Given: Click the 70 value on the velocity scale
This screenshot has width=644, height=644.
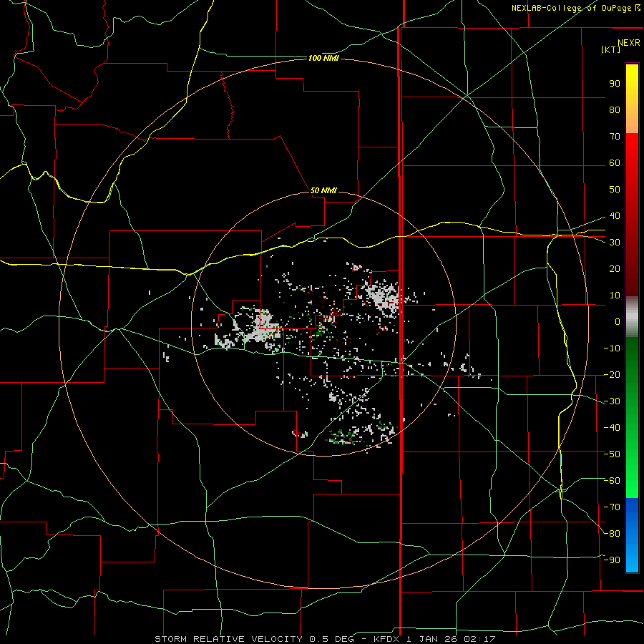Looking at the screenshot, I should coord(615,137).
